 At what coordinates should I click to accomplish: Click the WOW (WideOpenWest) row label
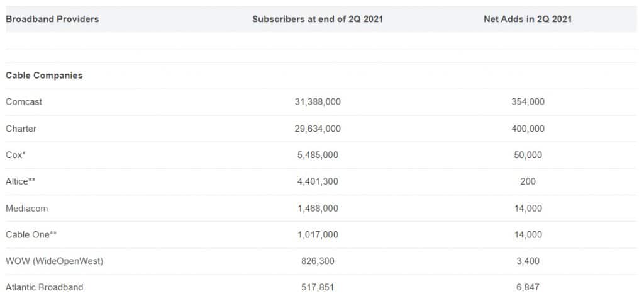pos(55,261)
